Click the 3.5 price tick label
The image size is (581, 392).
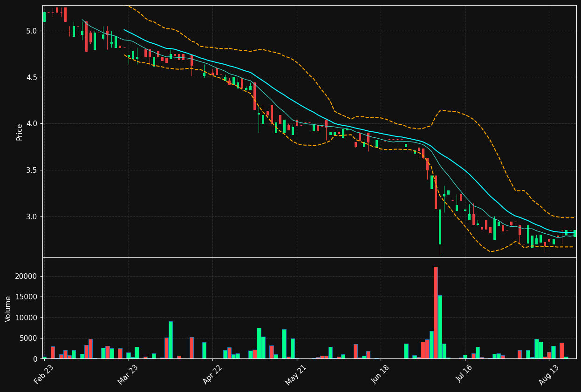pyautogui.click(x=32, y=170)
